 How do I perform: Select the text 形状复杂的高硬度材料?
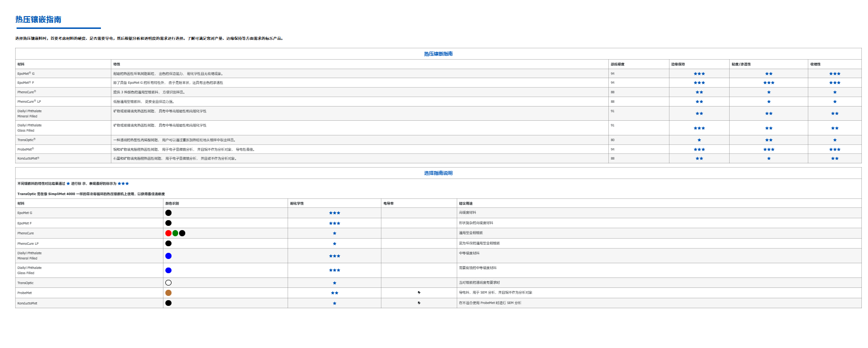tap(476, 223)
